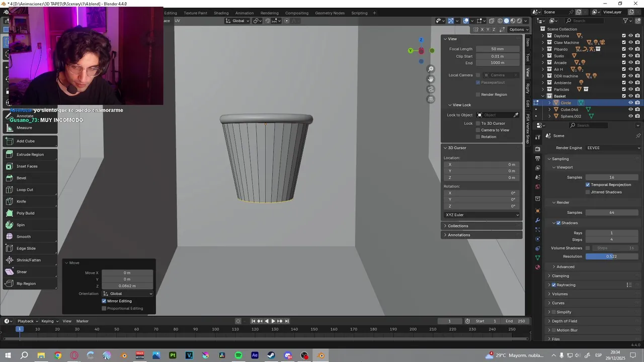Open Spotify from the taskbar
Image resolution: width=644 pixels, height=362 pixels.
pos(238,355)
